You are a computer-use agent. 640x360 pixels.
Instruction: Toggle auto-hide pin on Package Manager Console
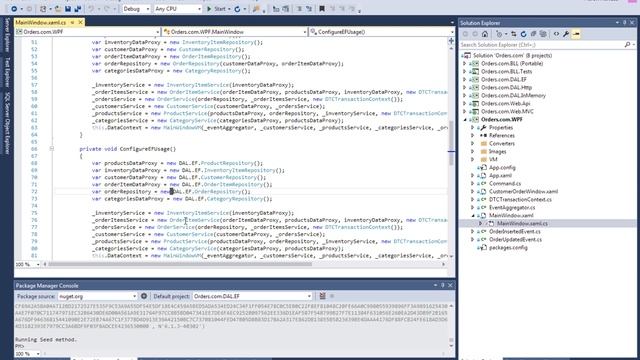(x=443, y=285)
